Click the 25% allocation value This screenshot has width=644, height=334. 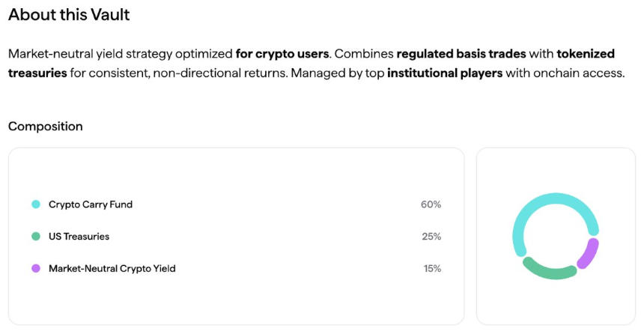[x=431, y=237]
